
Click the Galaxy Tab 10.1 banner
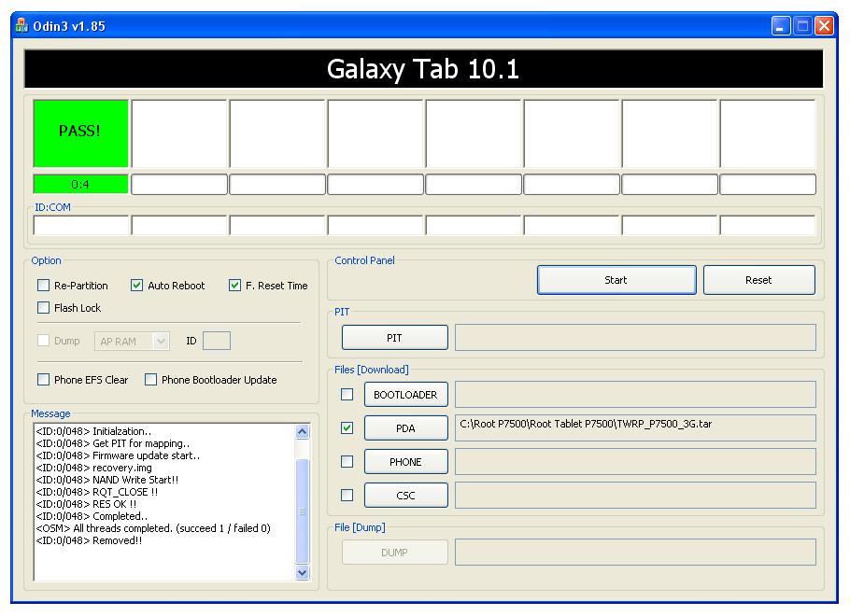point(423,69)
